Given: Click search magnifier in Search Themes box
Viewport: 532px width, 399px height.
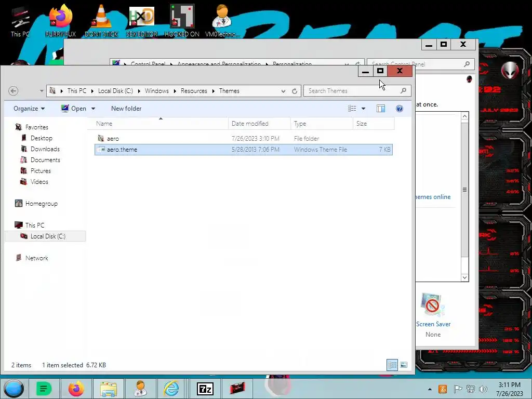Looking at the screenshot, I should click(x=403, y=90).
